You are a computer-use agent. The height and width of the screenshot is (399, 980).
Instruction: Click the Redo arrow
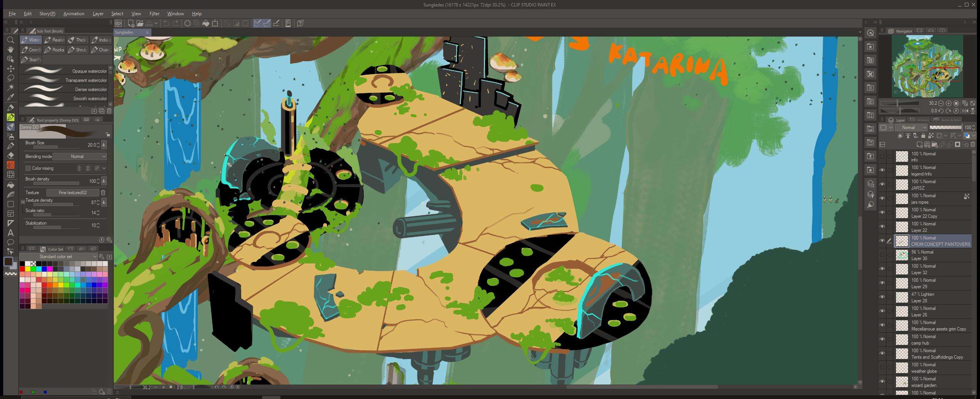click(x=175, y=23)
